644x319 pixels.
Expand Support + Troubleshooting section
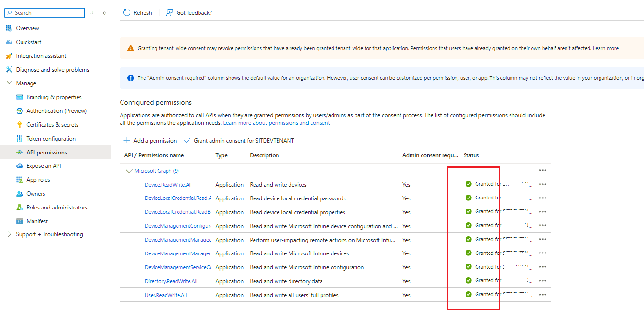pos(9,234)
